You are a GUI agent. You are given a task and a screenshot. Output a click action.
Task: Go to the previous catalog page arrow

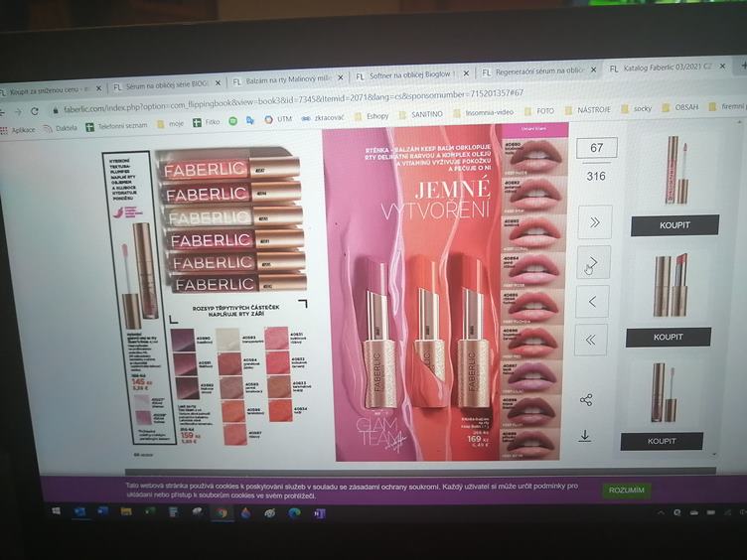coord(592,302)
